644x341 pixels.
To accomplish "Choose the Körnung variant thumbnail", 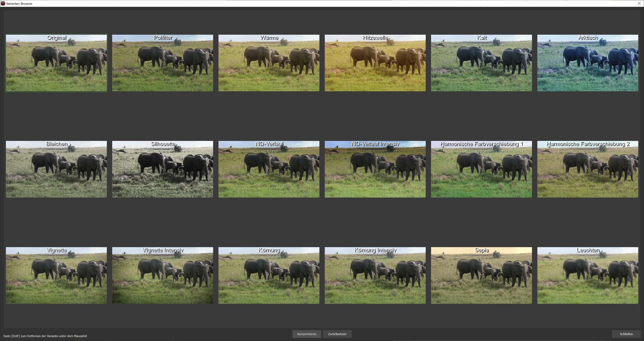I will (269, 275).
